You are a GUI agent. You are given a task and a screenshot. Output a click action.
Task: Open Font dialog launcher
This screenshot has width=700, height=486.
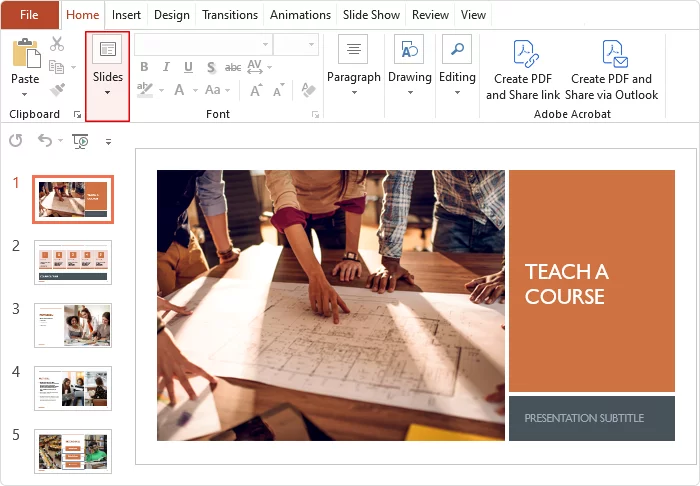[x=315, y=115]
